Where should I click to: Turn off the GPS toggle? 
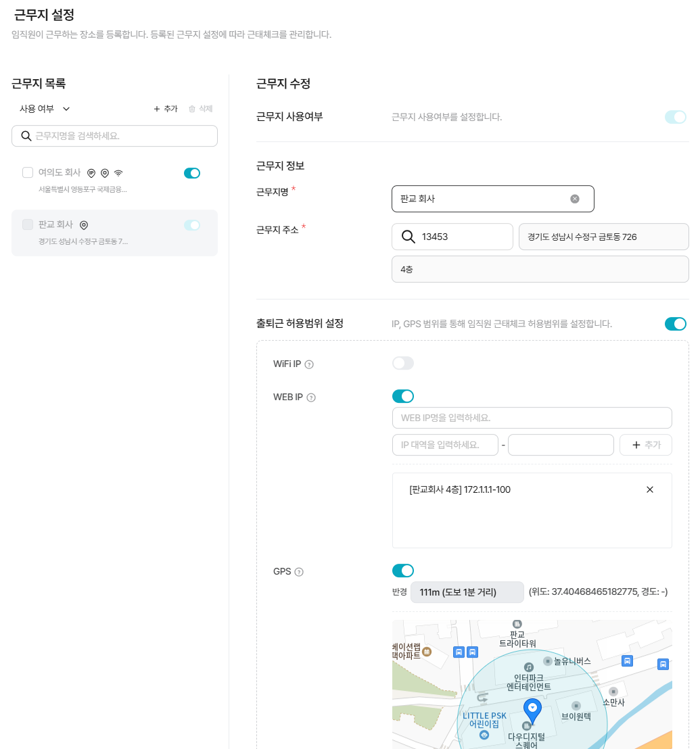click(x=403, y=571)
